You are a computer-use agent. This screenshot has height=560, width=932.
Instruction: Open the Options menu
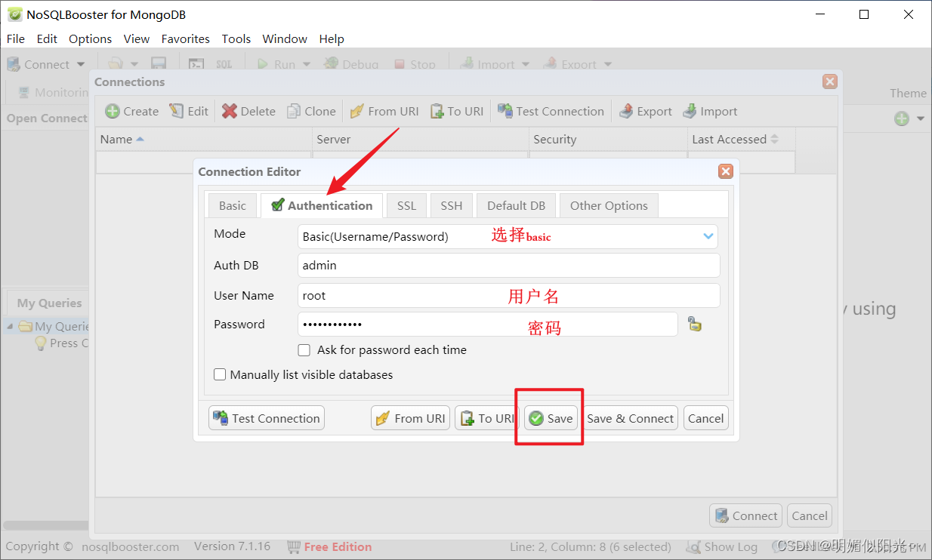tap(90, 38)
